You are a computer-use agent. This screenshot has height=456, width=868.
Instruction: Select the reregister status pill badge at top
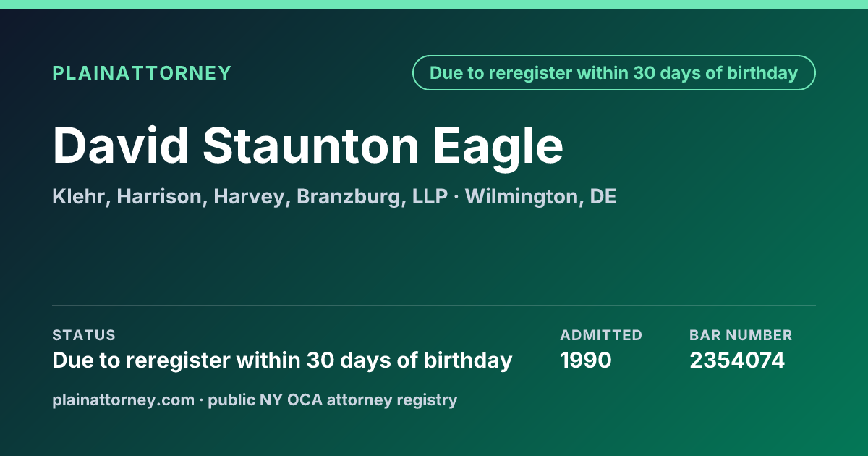pos(613,73)
